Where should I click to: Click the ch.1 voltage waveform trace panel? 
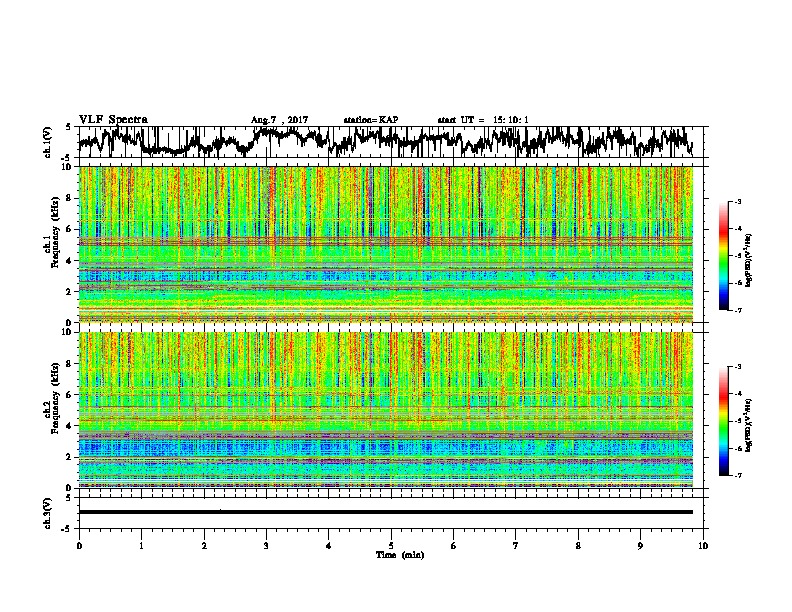pyautogui.click(x=393, y=142)
